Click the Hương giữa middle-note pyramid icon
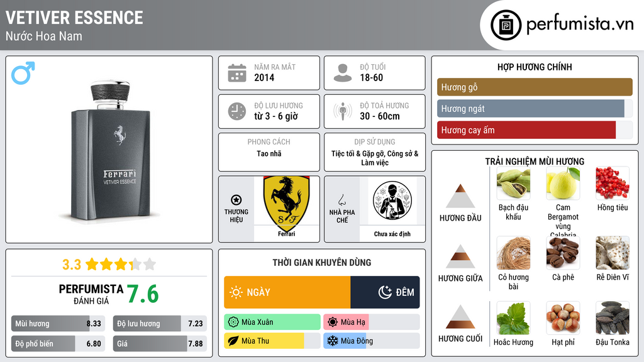644x362 pixels. pyautogui.click(x=460, y=256)
